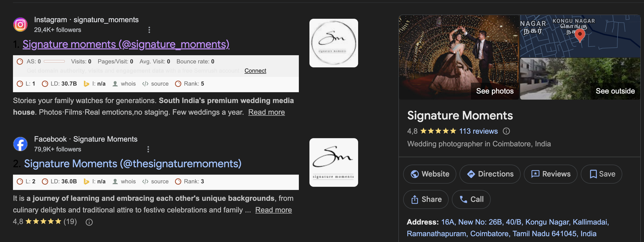
Task: Click the Directions button
Action: click(x=490, y=174)
